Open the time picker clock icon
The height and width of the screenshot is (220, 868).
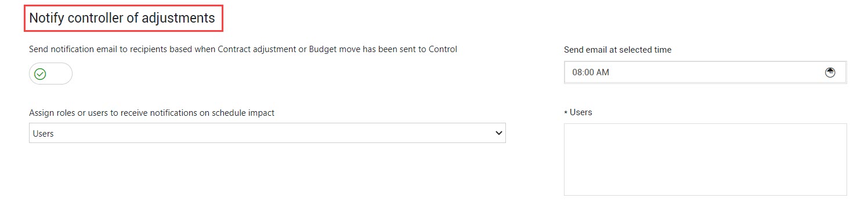tap(830, 72)
